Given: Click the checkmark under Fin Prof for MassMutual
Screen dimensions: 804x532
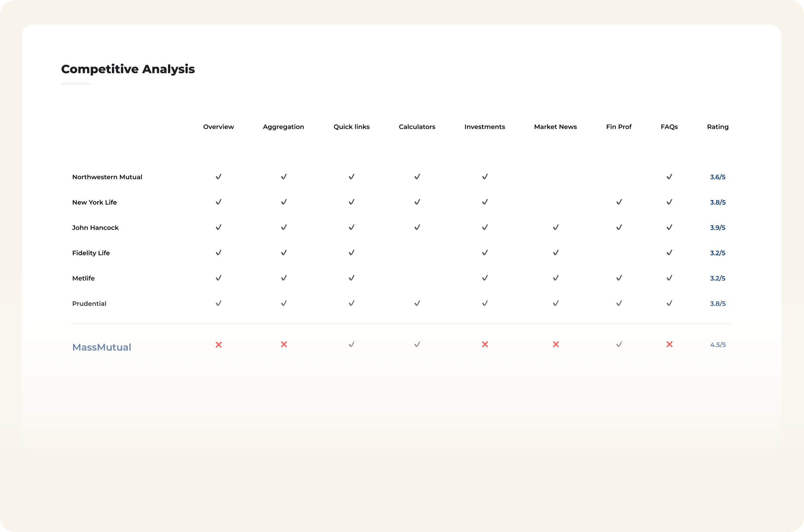Looking at the screenshot, I should pyautogui.click(x=619, y=344).
